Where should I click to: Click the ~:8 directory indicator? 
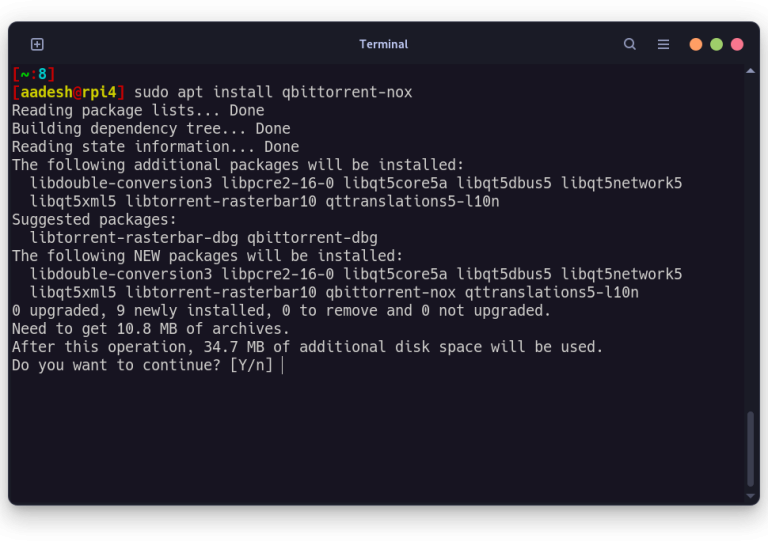[x=33, y=74]
